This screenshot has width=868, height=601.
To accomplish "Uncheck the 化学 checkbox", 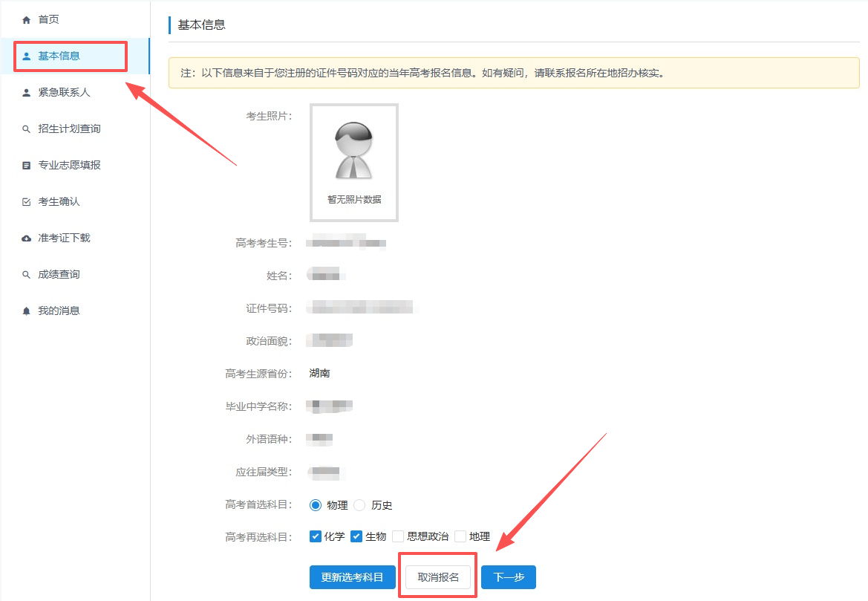I will coord(316,536).
